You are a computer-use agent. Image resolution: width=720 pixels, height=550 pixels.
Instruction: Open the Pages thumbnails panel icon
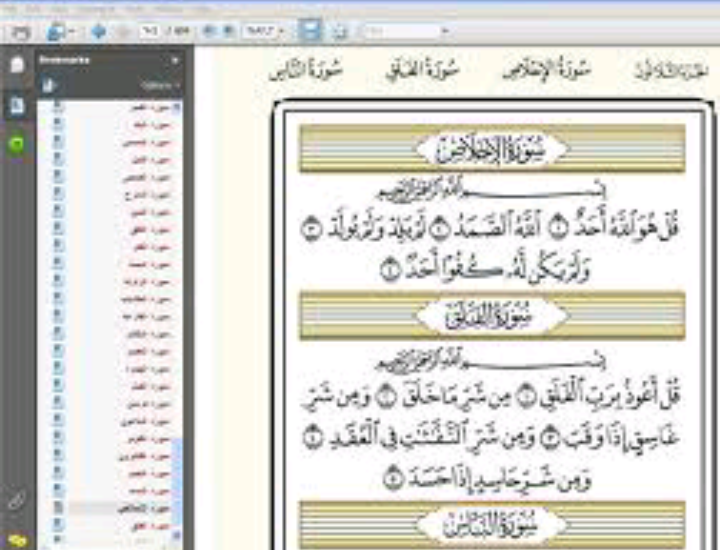(x=17, y=66)
